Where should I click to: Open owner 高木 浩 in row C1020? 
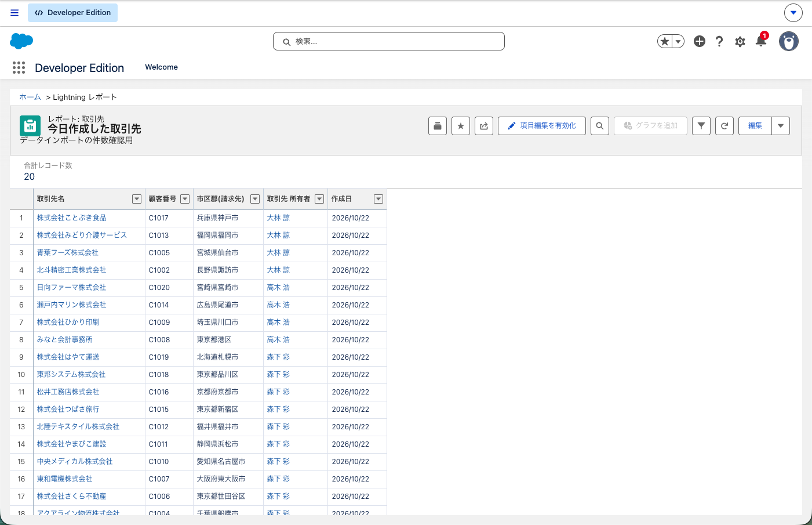click(x=278, y=288)
